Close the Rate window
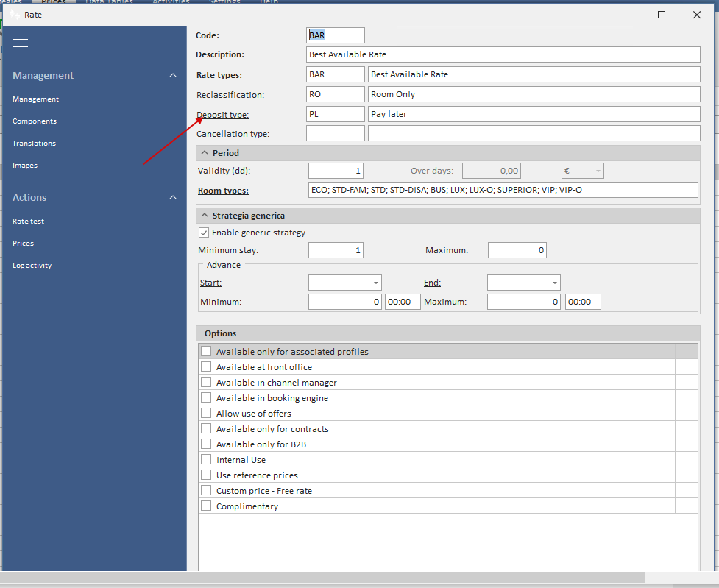The width and height of the screenshot is (719, 588). 696,15
